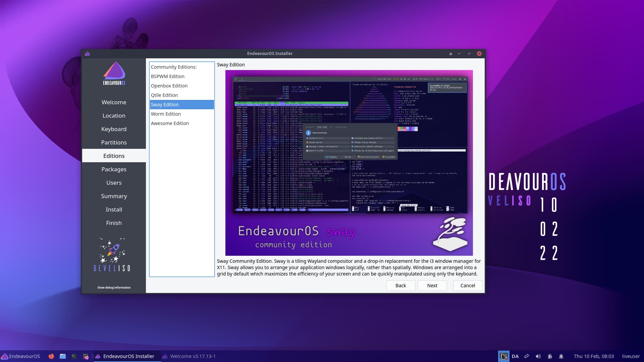Screen dimensions: 644x362
Task: Click Show debug information link
Action: point(114,288)
